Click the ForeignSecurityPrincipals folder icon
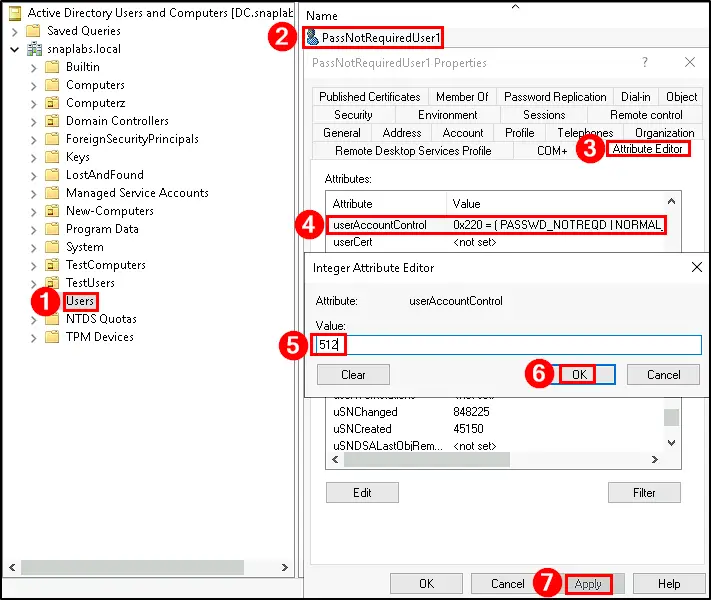Viewport: 711px width, 600px height. pyautogui.click(x=52, y=139)
